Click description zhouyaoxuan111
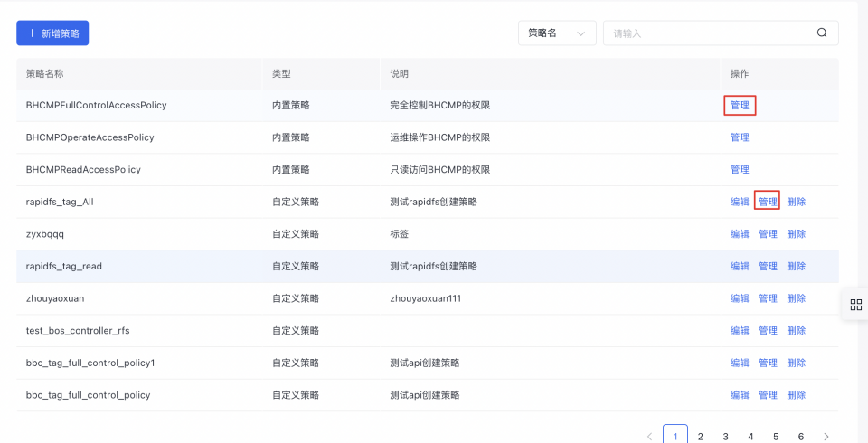 click(425, 298)
